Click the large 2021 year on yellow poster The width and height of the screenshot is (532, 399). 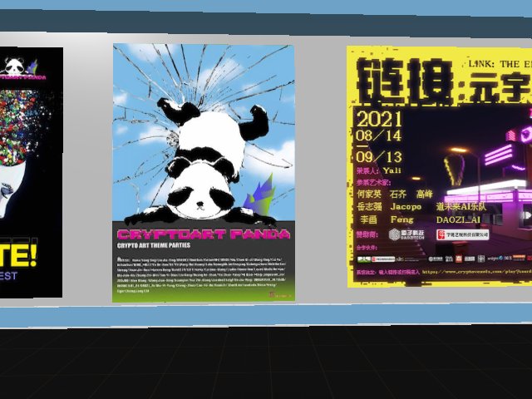click(379, 119)
